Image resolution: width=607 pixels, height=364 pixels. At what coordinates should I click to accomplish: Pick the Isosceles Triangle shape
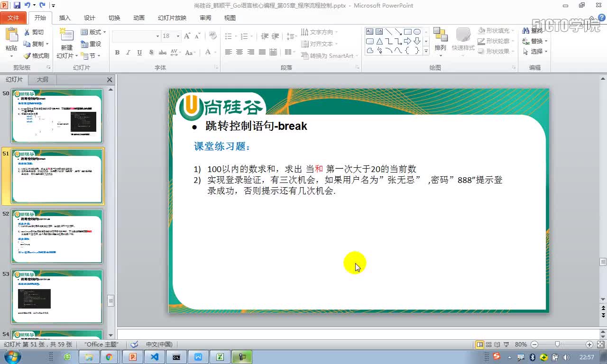tap(379, 41)
